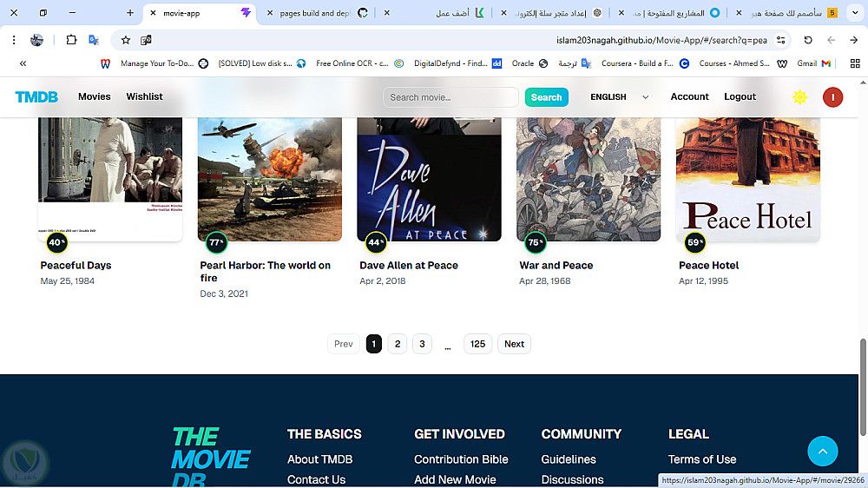The width and height of the screenshot is (868, 488).
Task: Open the Courses - Ahmed S... bookmark
Action: (x=743, y=63)
